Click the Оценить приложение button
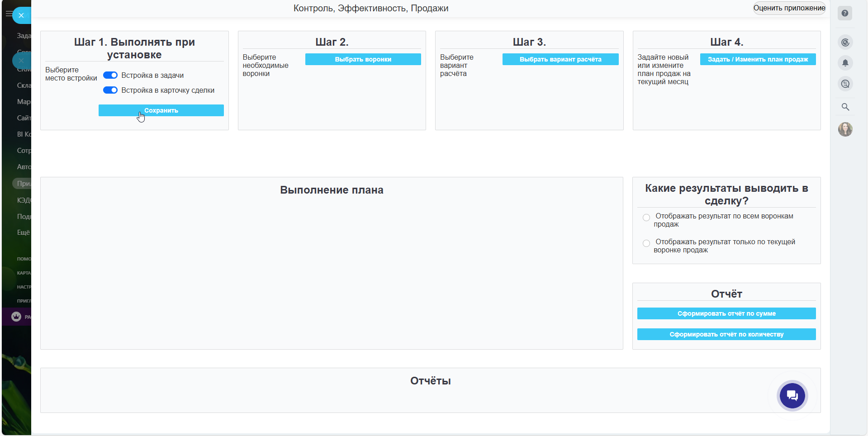 (x=789, y=8)
